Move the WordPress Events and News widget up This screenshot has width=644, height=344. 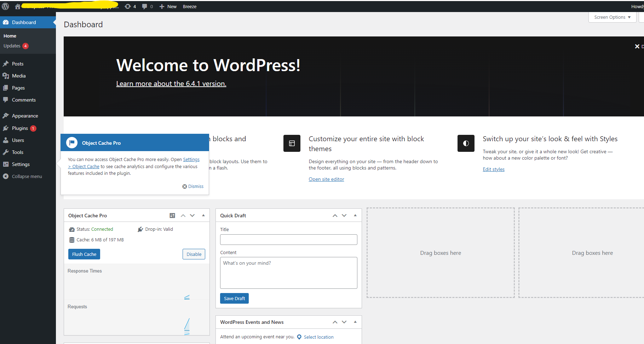tap(335, 322)
